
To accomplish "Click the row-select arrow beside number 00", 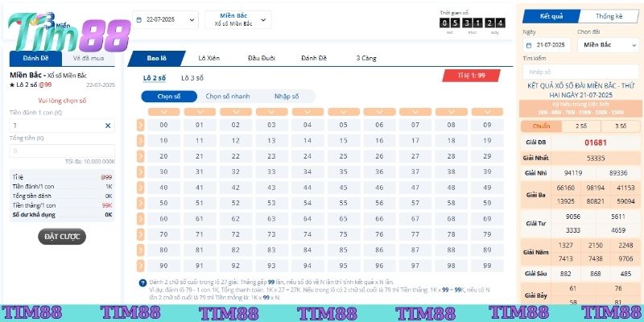I will [x=141, y=125].
